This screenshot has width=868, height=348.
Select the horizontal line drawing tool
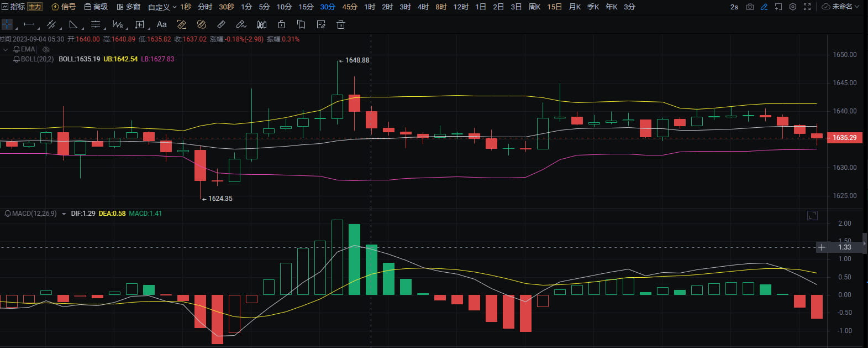tap(29, 24)
